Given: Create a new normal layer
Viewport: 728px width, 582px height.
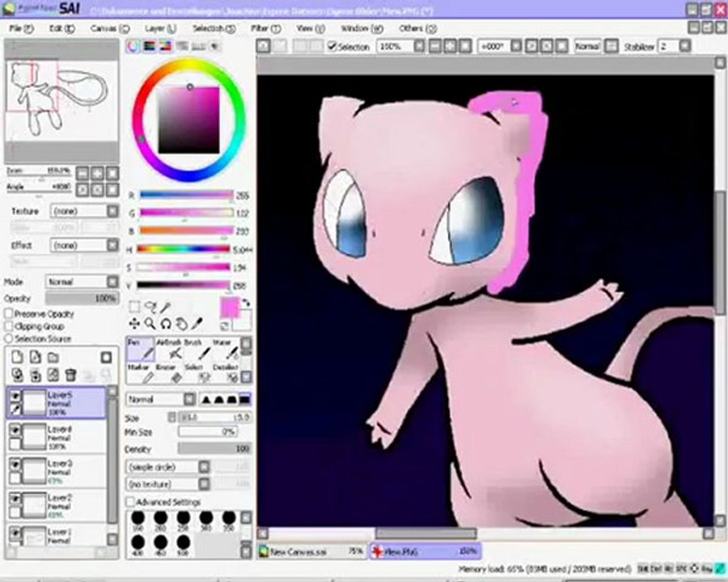Looking at the screenshot, I should 17,357.
